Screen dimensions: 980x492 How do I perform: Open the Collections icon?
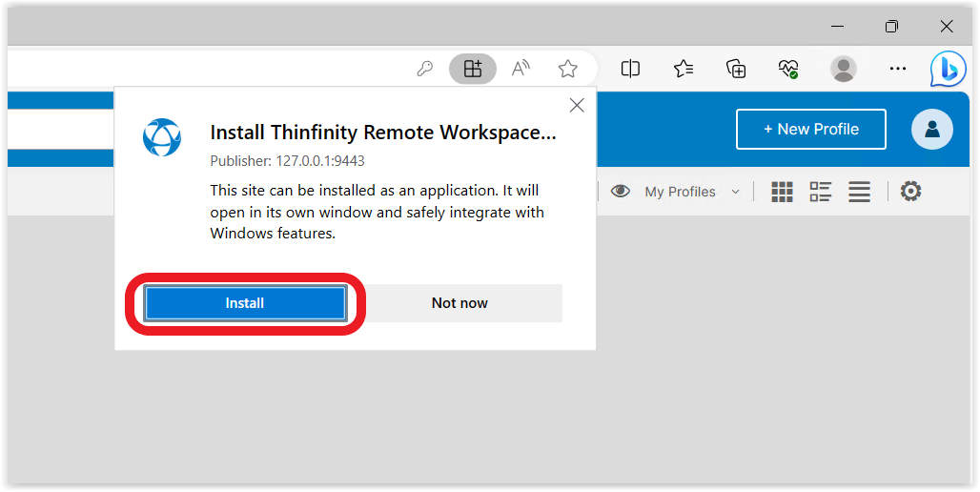[736, 69]
